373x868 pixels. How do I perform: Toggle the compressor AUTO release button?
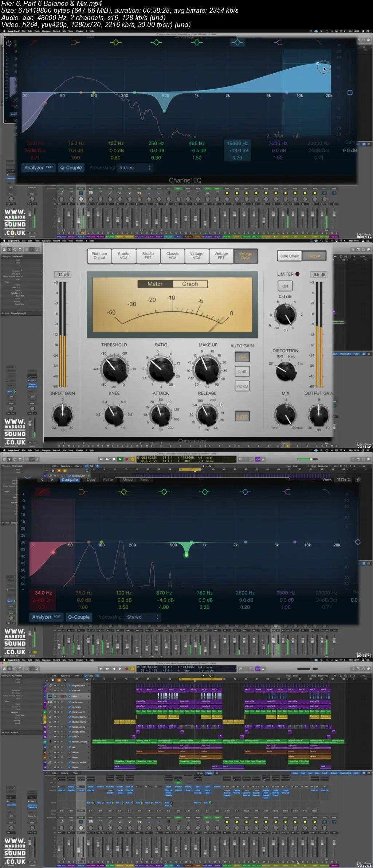(242, 416)
